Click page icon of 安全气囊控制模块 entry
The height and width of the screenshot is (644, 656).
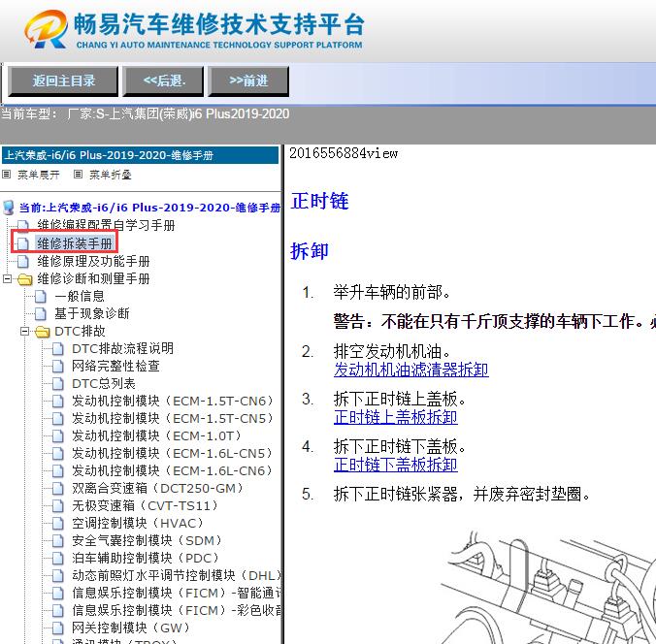tap(58, 541)
